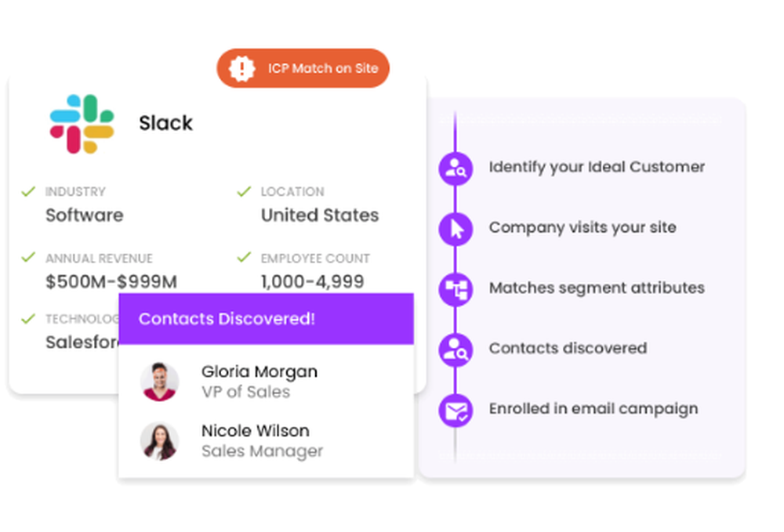Toggle the Annual Revenue checkmark

coord(28,257)
